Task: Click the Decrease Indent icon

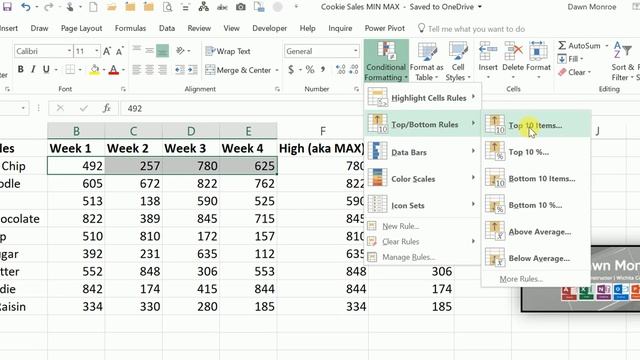Action: click(x=180, y=70)
